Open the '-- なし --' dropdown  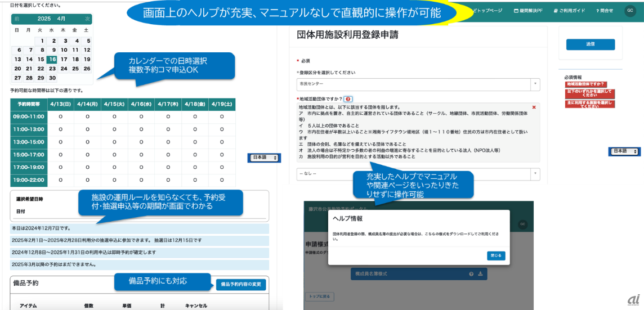418,174
